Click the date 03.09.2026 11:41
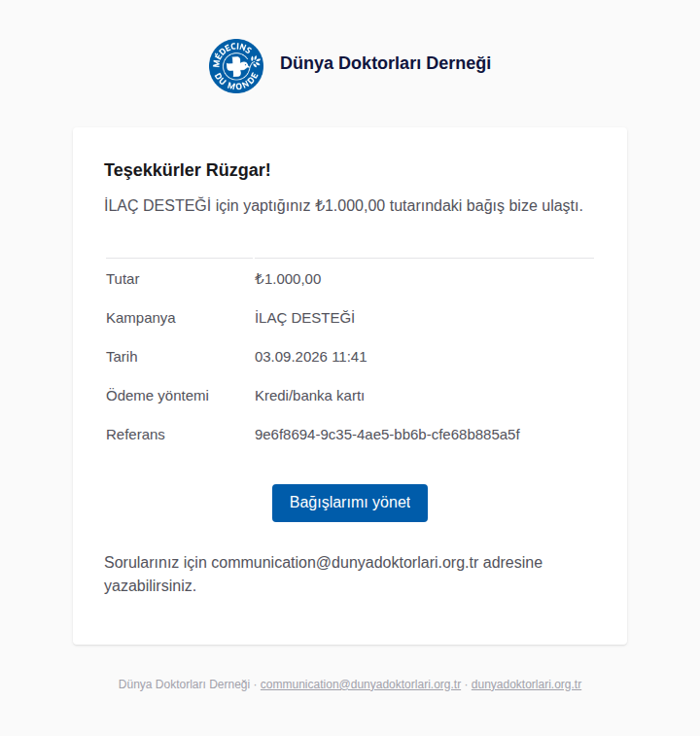The height and width of the screenshot is (736, 700). [311, 357]
